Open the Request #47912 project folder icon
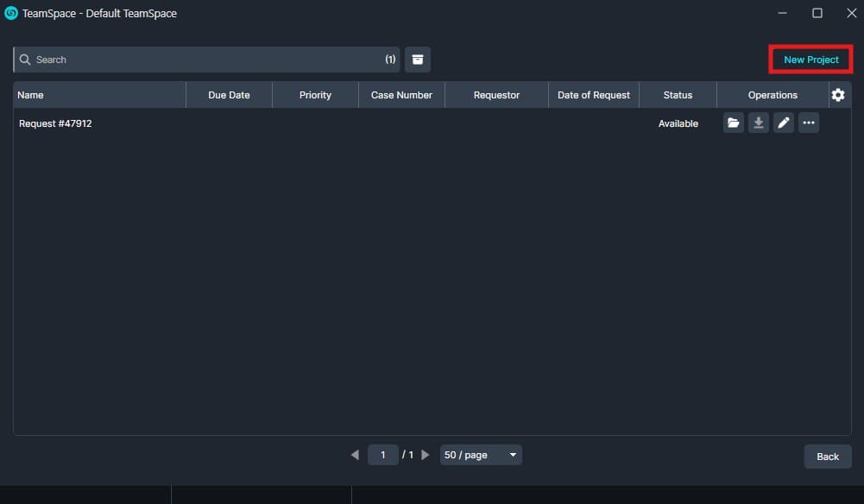Screen dimensions: 864x504 click(x=733, y=123)
